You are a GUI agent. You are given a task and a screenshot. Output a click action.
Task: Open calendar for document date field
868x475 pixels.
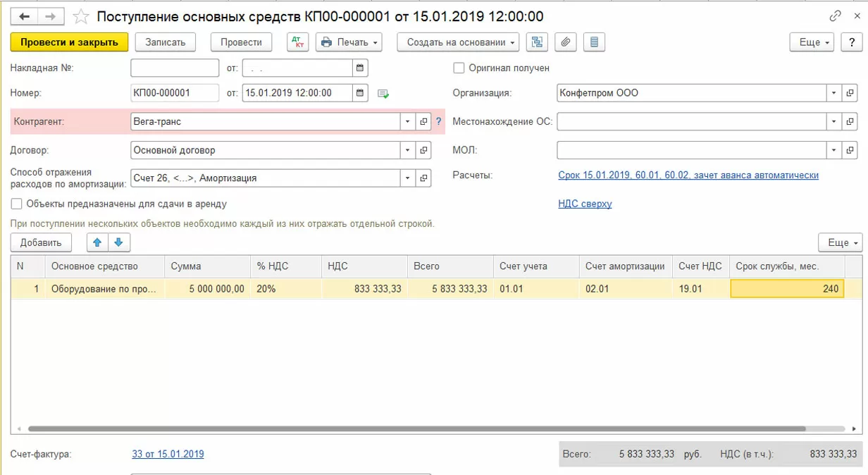360,93
